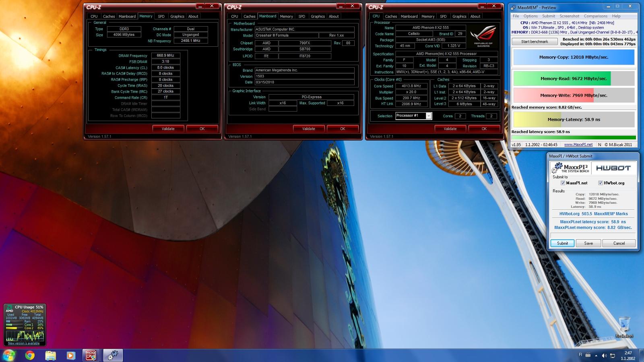Image resolution: width=644 pixels, height=362 pixels.
Task: Launch Google Chrome from the taskbar
Action: click(30, 355)
